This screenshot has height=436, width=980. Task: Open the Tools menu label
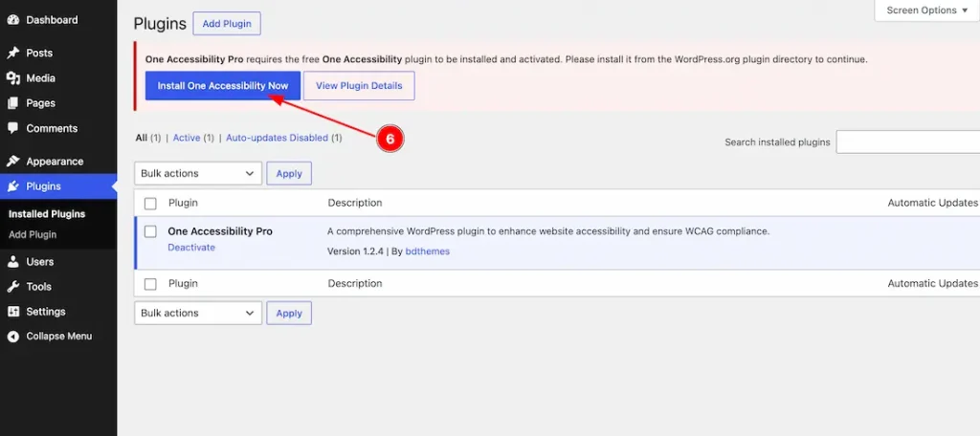[x=38, y=287]
